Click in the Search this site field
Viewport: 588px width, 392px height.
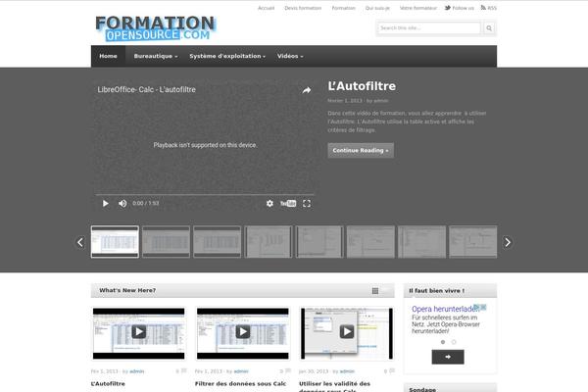click(x=429, y=27)
